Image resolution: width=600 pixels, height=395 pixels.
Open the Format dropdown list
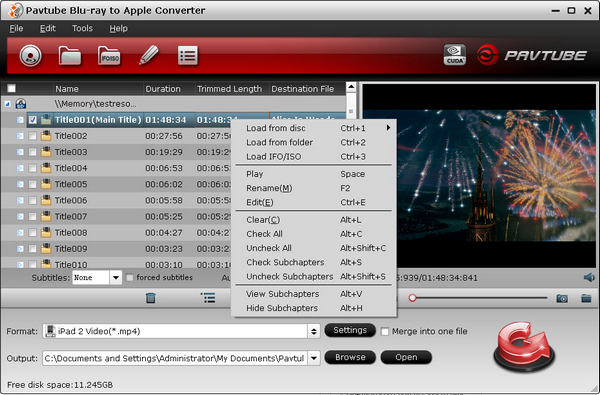click(314, 331)
